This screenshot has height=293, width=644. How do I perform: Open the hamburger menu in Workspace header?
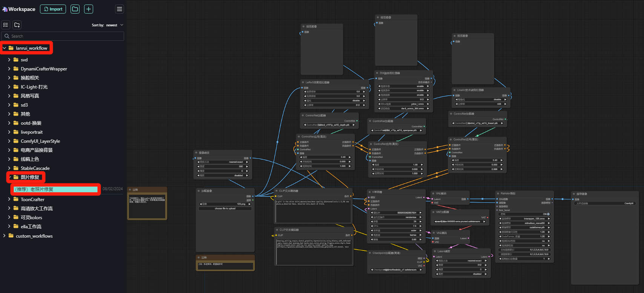[120, 9]
